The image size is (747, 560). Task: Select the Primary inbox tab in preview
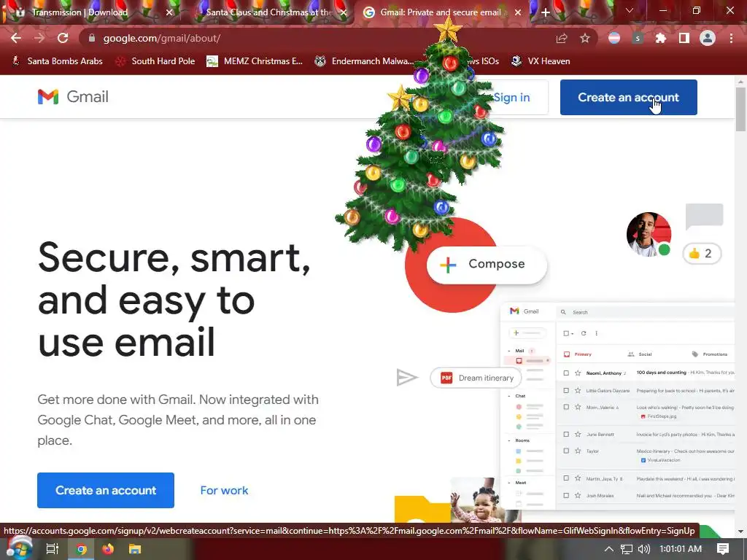[578, 354]
